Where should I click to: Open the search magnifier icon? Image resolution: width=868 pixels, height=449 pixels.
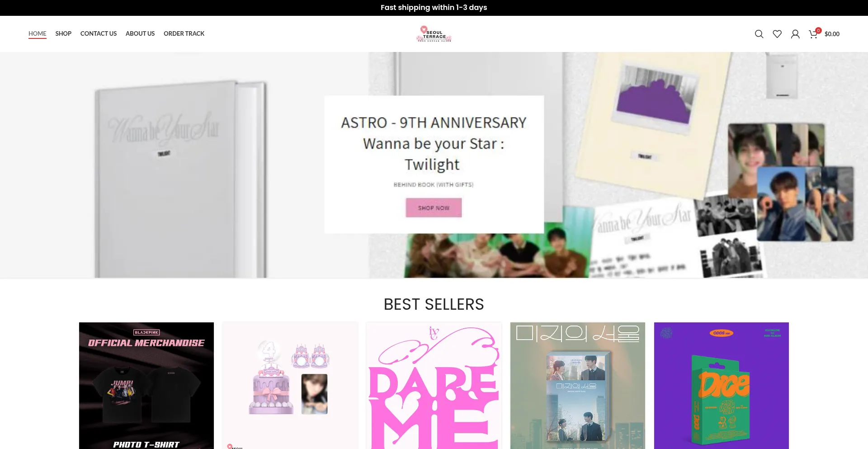[x=759, y=34]
